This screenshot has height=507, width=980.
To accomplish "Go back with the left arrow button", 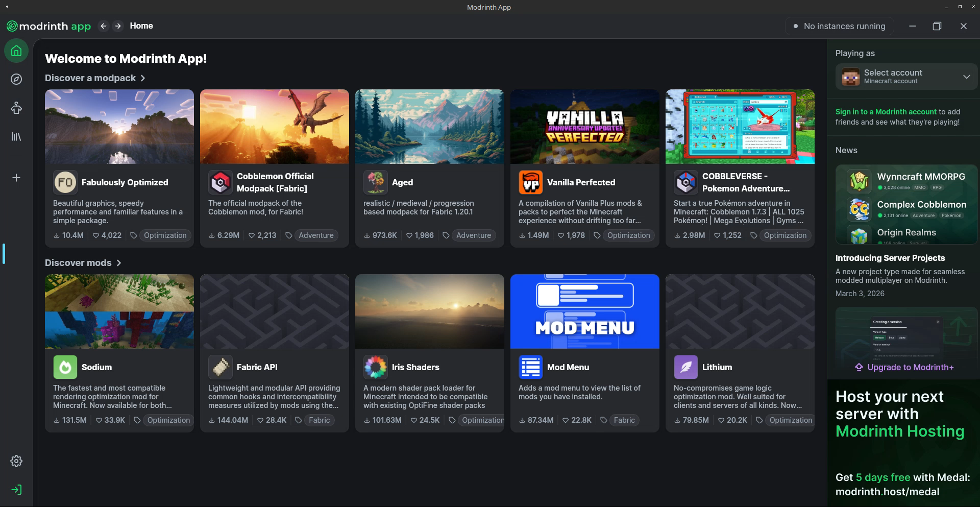I will [104, 26].
